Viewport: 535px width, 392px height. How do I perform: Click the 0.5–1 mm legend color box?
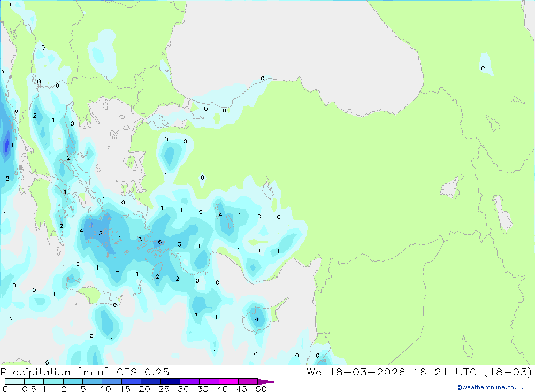tap(34, 381)
